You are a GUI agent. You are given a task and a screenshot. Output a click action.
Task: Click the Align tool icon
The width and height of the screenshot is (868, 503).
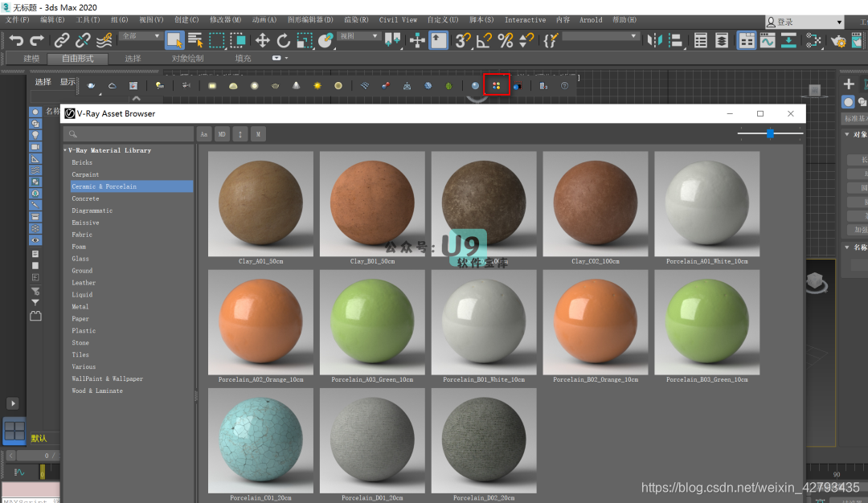pos(676,40)
